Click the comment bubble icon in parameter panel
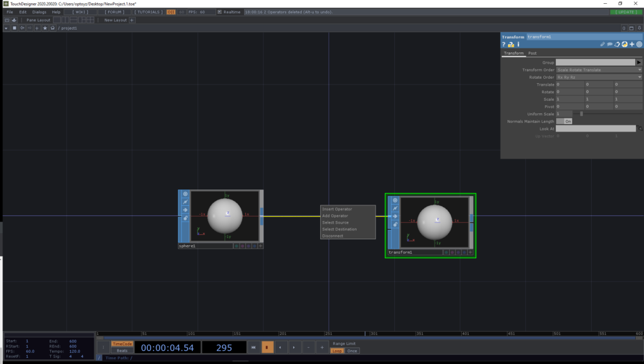This screenshot has height=364, width=644. click(x=609, y=45)
